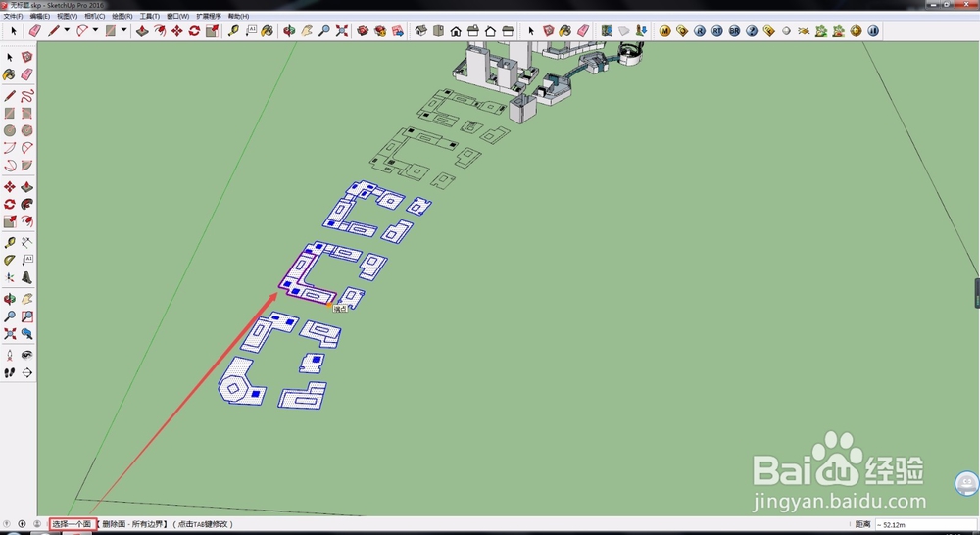The height and width of the screenshot is (535, 980).
Task: Select the Position Camera tool
Action: pyautogui.click(x=10, y=356)
